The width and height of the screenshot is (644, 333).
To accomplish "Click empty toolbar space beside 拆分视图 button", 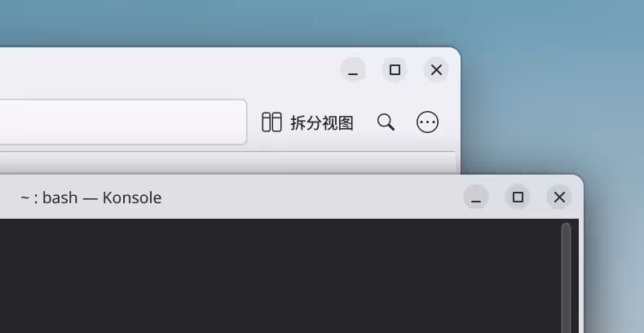I will tap(254, 122).
